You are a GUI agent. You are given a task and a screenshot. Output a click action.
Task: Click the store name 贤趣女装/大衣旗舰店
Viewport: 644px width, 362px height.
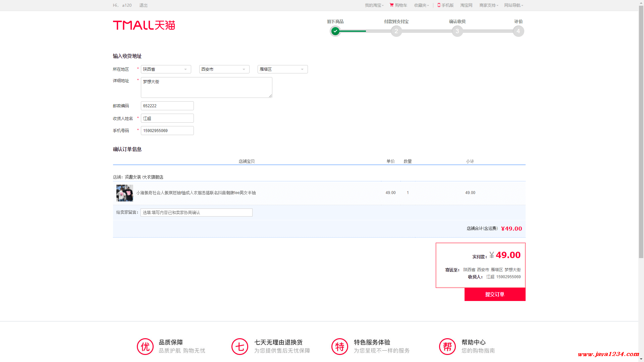tap(144, 177)
